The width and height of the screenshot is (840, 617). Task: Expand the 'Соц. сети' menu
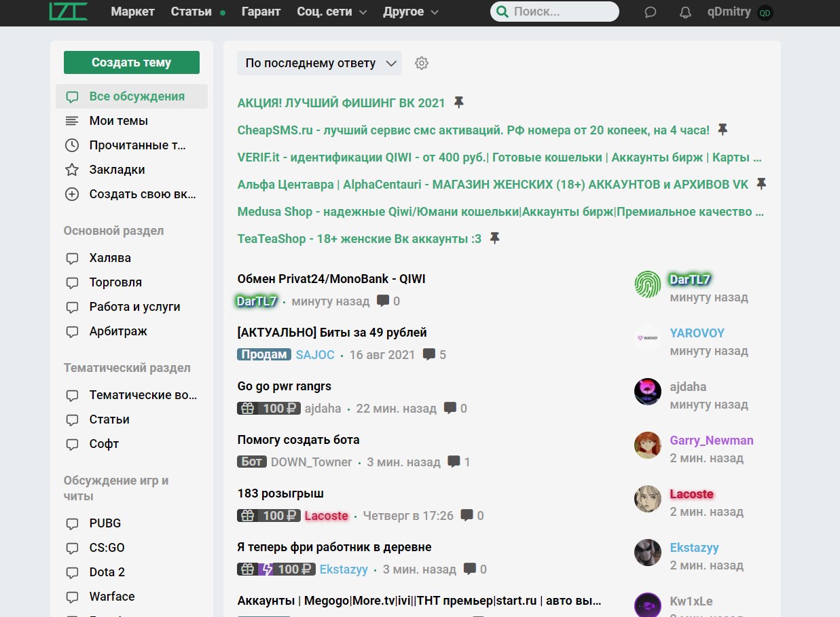click(x=331, y=12)
